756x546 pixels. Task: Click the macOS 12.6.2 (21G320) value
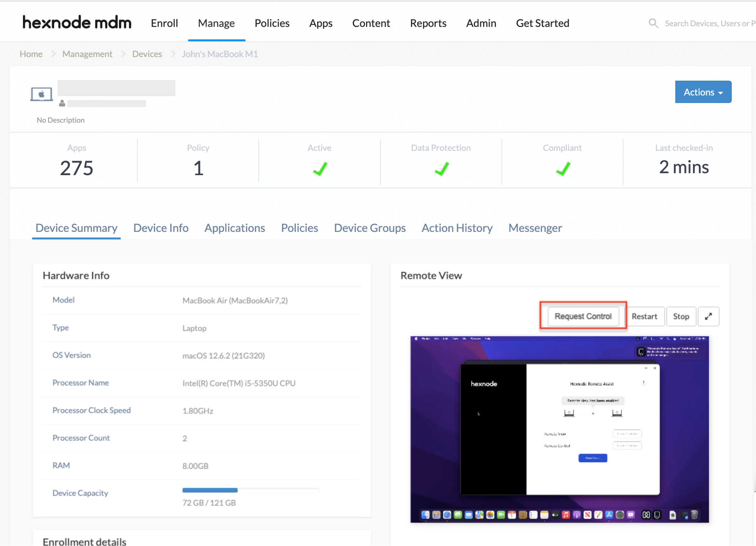[x=224, y=355]
